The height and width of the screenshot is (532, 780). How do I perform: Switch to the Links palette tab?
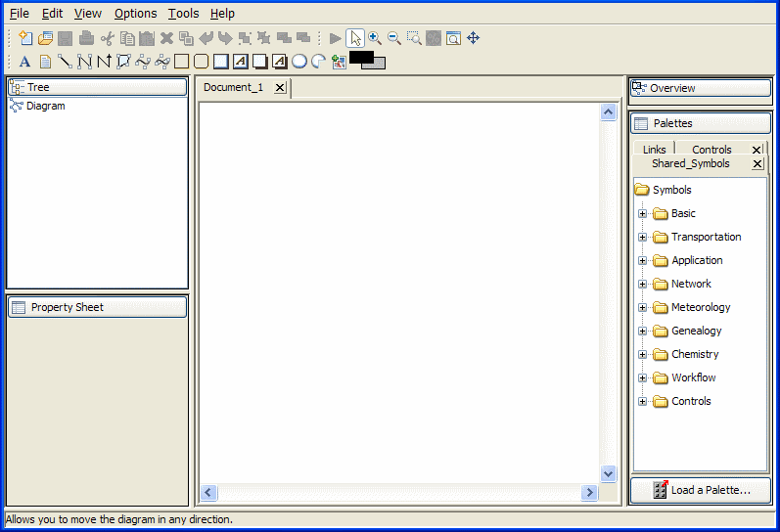(654, 150)
